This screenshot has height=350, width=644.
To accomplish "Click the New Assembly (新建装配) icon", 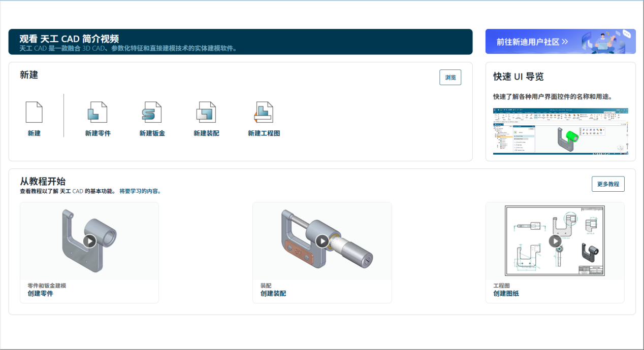I will pos(206,112).
